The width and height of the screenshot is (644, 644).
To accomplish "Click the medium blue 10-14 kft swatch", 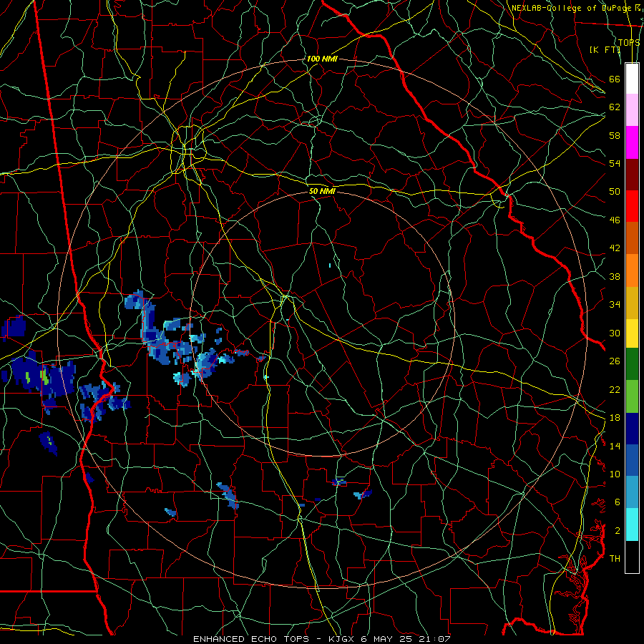I will click(x=632, y=460).
